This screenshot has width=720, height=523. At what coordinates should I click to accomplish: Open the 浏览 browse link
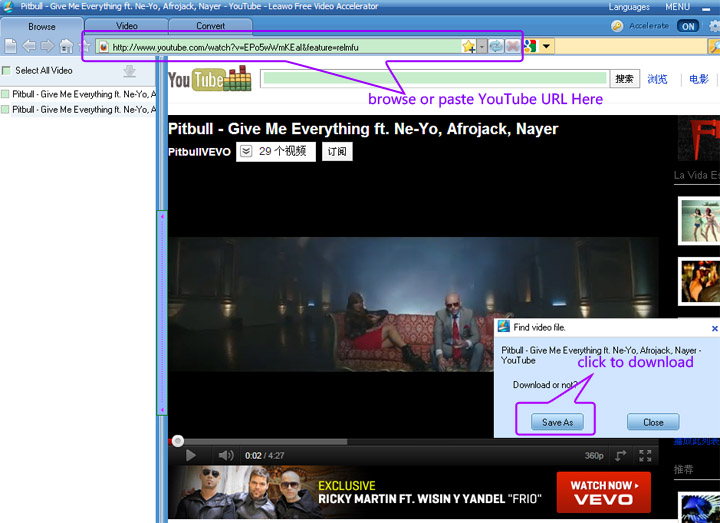pos(657,79)
